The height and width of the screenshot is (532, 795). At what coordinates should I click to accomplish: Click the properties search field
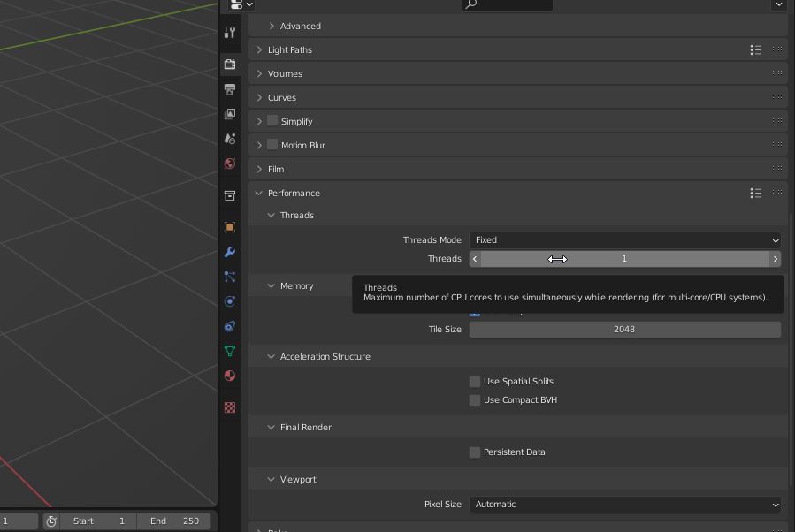(x=508, y=4)
